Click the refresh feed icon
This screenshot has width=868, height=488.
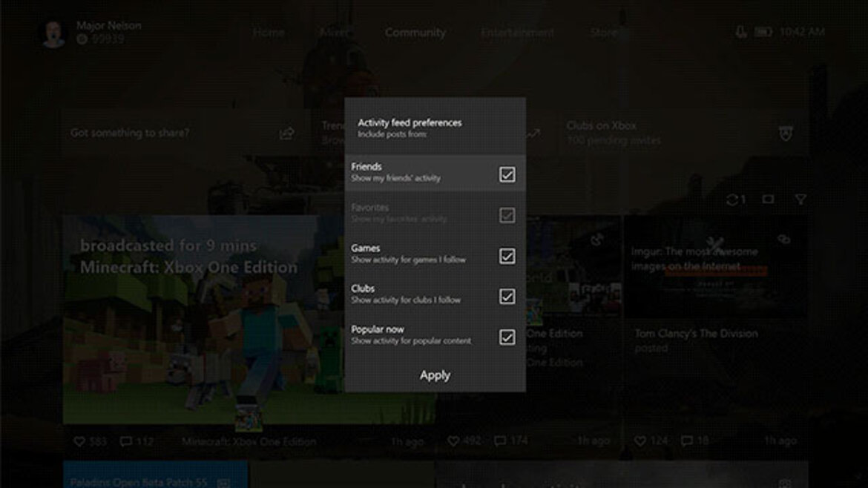click(x=731, y=200)
